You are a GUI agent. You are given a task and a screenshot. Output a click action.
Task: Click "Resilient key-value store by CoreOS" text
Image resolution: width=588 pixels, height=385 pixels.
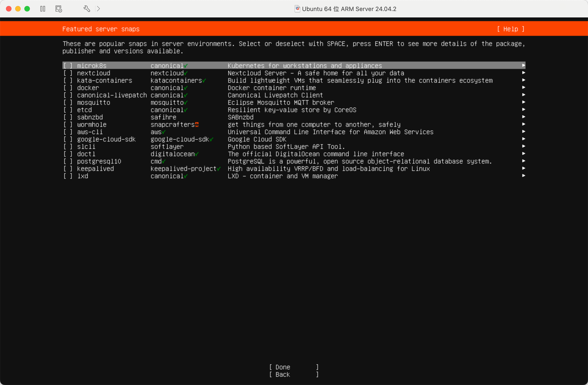292,110
